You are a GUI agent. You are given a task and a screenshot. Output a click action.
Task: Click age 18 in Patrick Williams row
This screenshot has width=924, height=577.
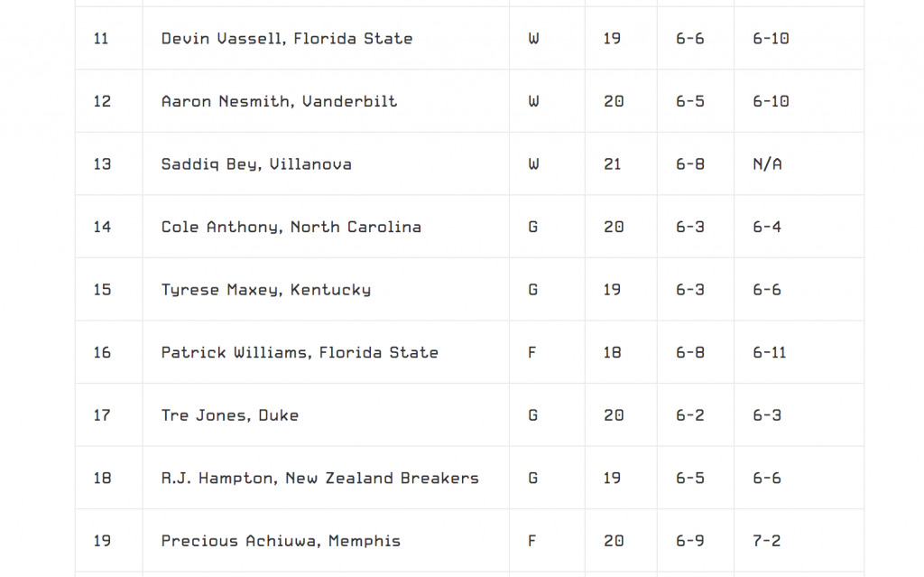[x=613, y=352]
